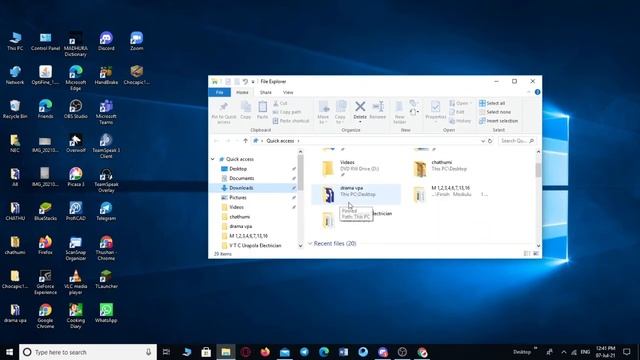Click the taskbar search box
Image resolution: width=640 pixels, height=360 pixels.
[x=88, y=352]
